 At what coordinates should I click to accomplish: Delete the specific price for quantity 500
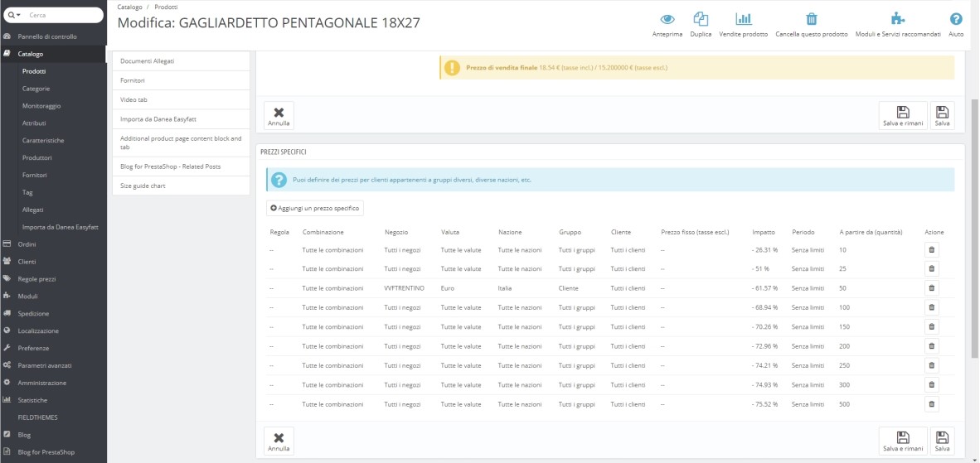click(x=931, y=404)
